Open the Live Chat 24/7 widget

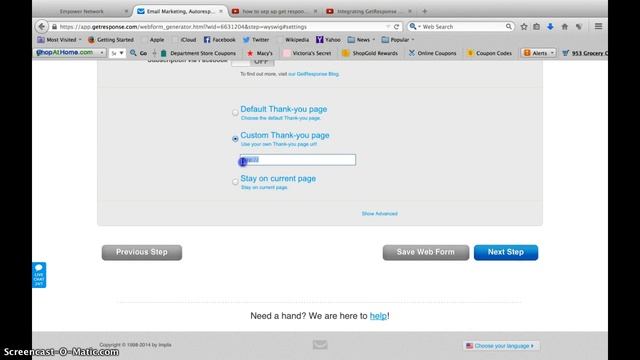click(39, 275)
